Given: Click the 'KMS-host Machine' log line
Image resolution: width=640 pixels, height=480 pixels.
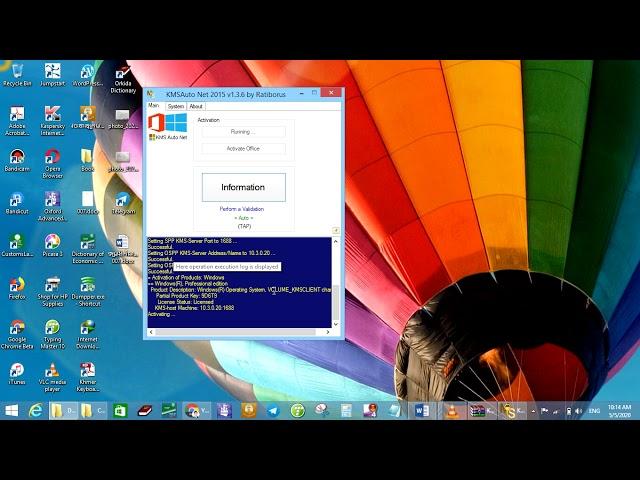Looking at the screenshot, I should 194,308.
